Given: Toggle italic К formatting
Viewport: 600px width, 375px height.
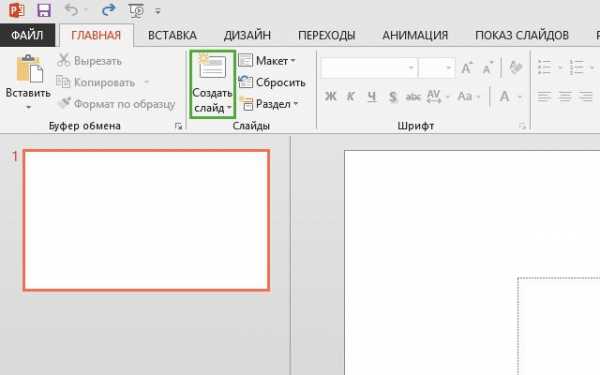Looking at the screenshot, I should click(x=350, y=96).
